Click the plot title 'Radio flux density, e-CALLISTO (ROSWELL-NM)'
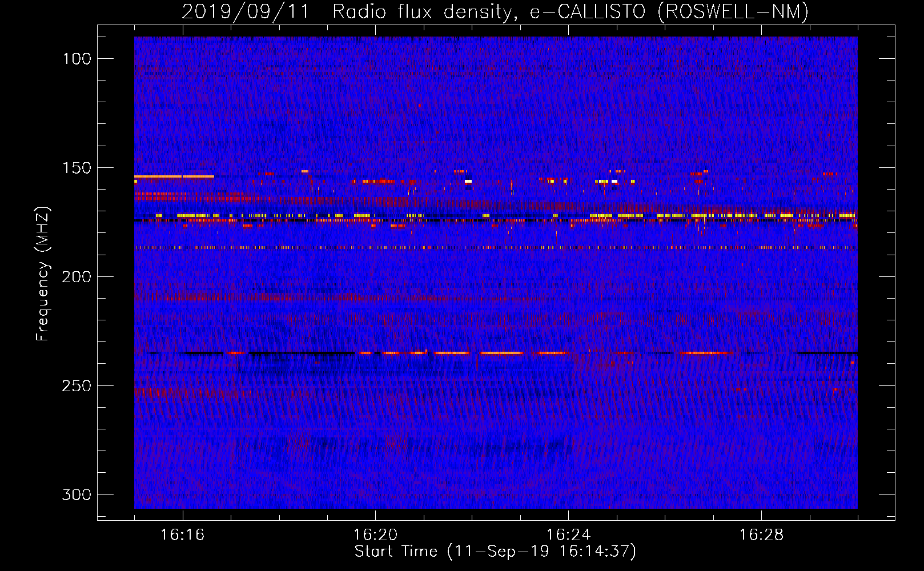Screen dimensions: 924x571 571,11
